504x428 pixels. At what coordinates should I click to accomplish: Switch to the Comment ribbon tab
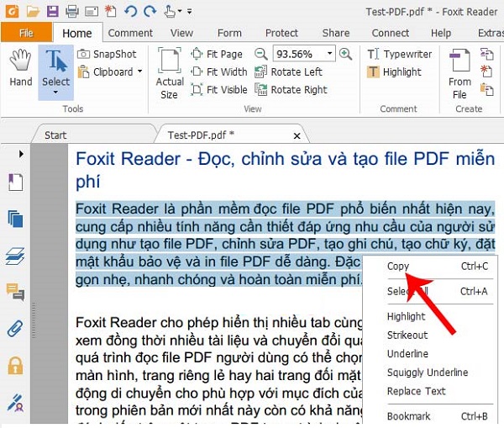(x=130, y=33)
